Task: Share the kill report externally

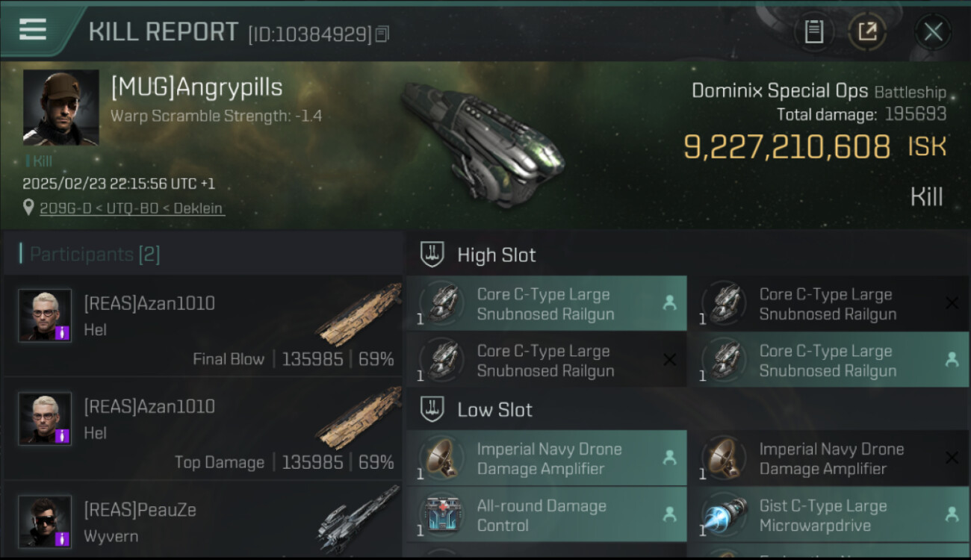Action: point(867,32)
